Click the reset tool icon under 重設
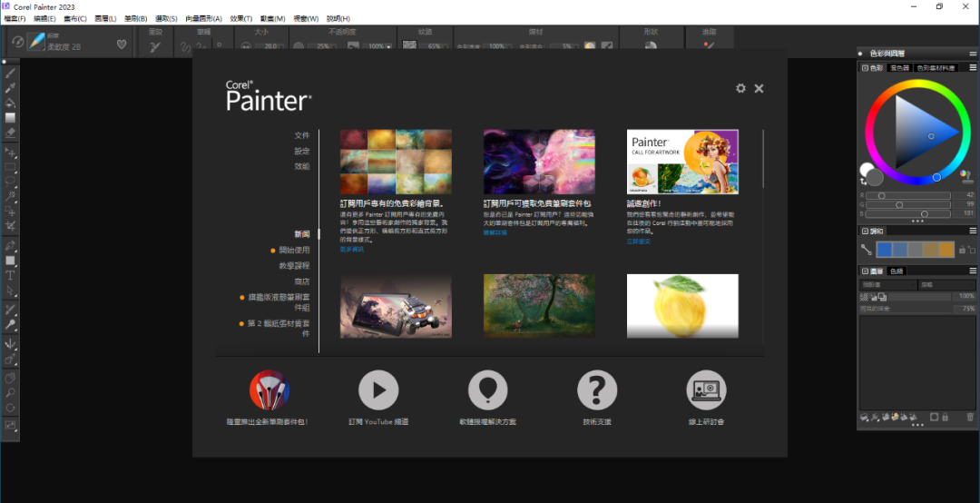980x503 pixels. [x=155, y=46]
